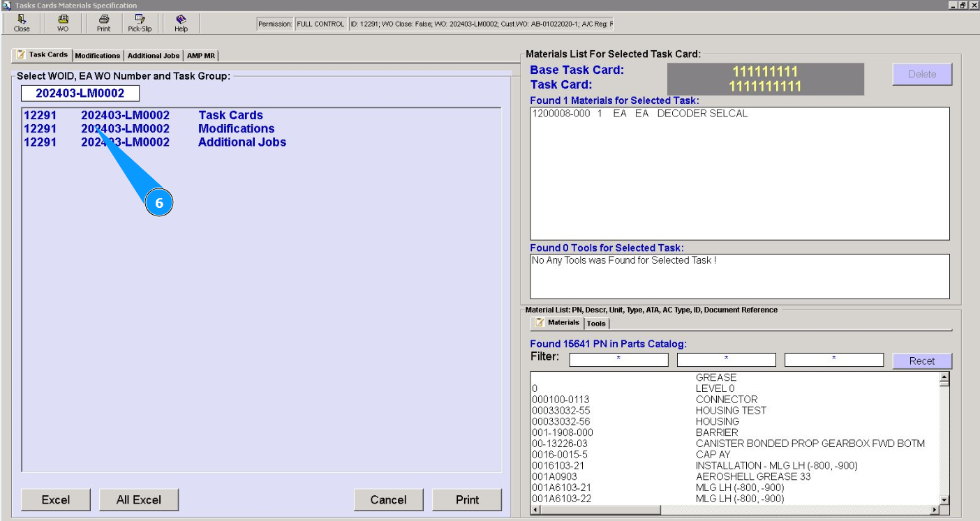Open the AMP MR tab
The height and width of the screenshot is (521, 980).
[201, 56]
